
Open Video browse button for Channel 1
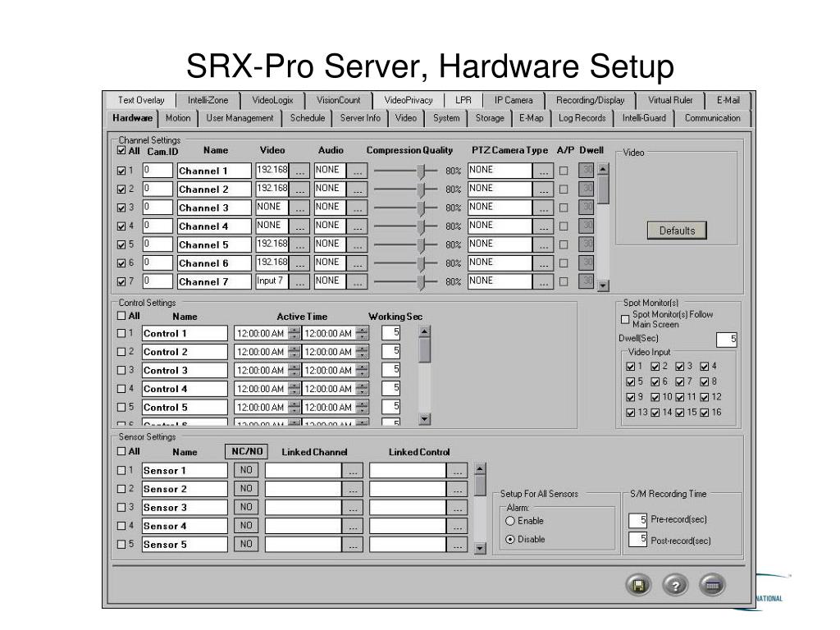coord(299,171)
